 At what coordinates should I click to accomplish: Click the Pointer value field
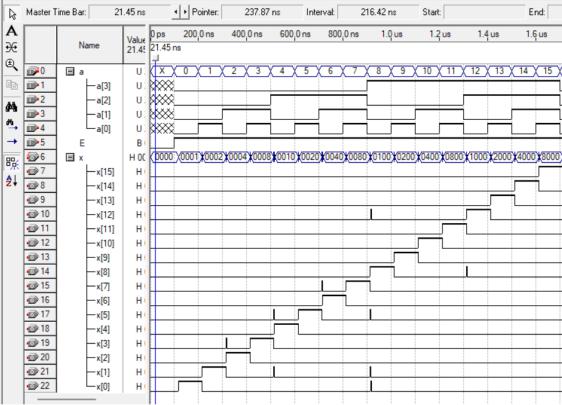[262, 12]
